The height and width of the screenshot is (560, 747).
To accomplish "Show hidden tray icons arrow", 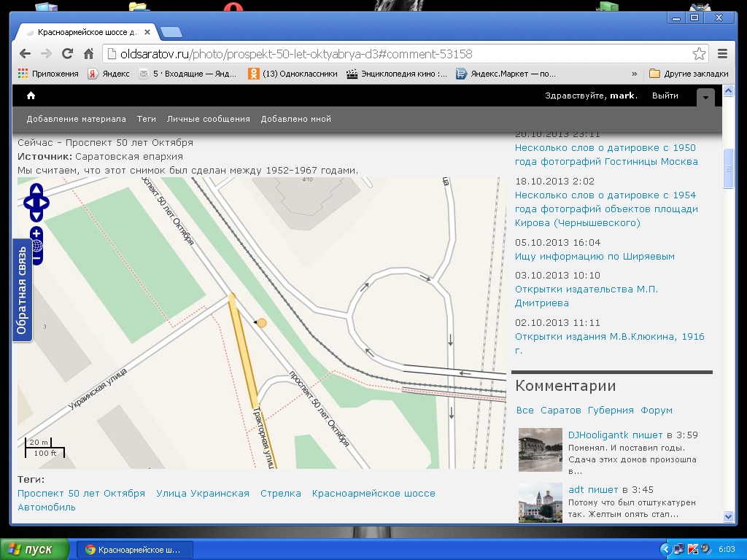I will (x=665, y=550).
